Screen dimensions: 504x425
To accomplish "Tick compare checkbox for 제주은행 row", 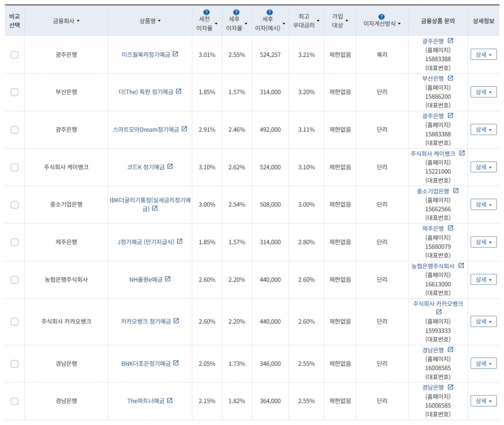I will click(x=14, y=242).
